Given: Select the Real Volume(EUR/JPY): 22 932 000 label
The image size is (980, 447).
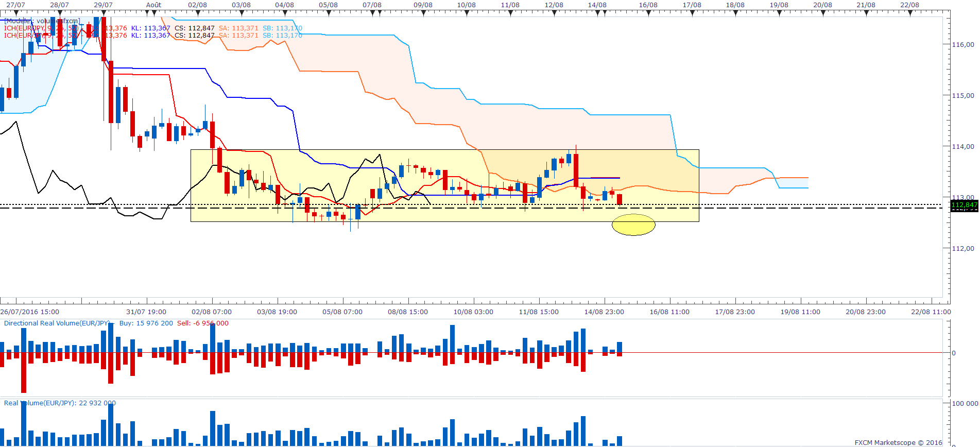Looking at the screenshot, I should pyautogui.click(x=60, y=403).
